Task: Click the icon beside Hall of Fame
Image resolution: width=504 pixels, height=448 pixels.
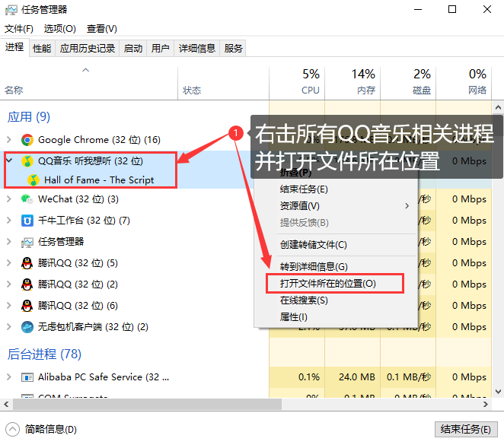Action: coord(33,180)
